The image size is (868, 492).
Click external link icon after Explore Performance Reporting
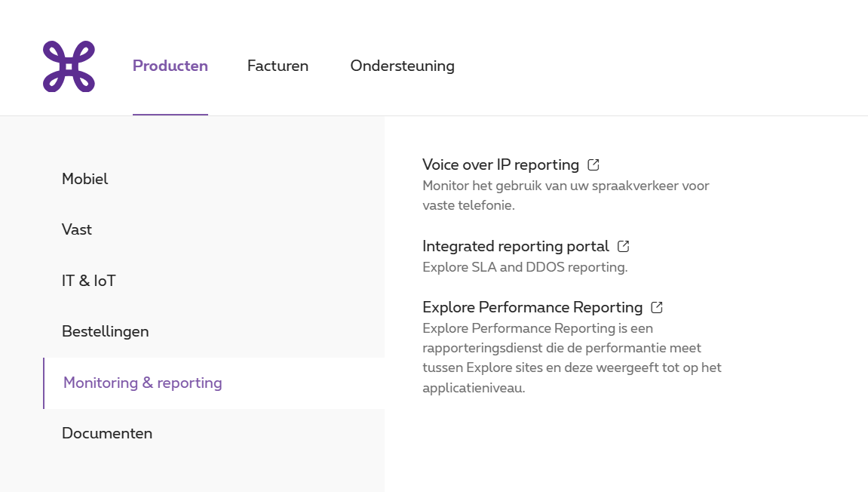click(657, 307)
